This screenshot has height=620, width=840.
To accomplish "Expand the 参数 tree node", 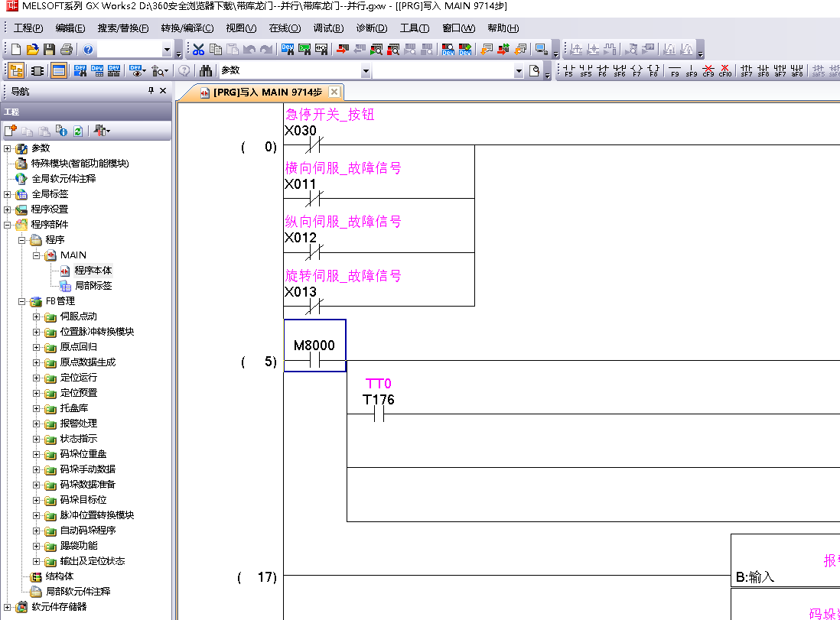I will click(x=8, y=148).
